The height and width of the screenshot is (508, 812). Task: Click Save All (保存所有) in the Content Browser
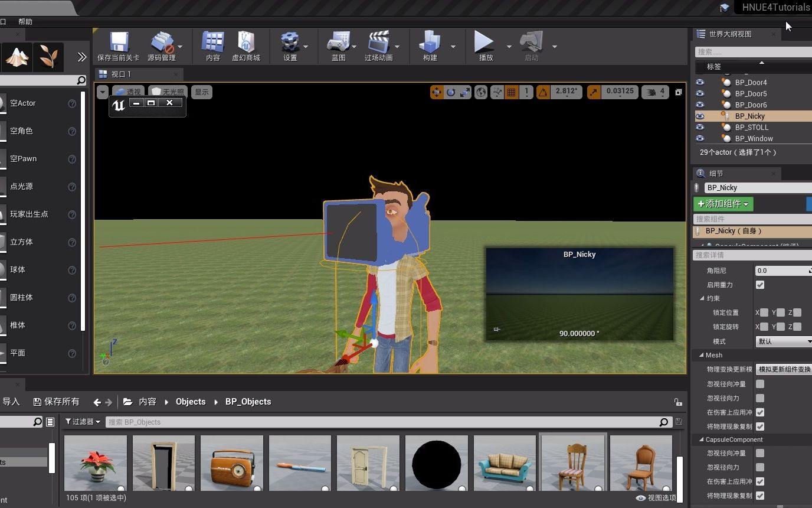point(57,402)
